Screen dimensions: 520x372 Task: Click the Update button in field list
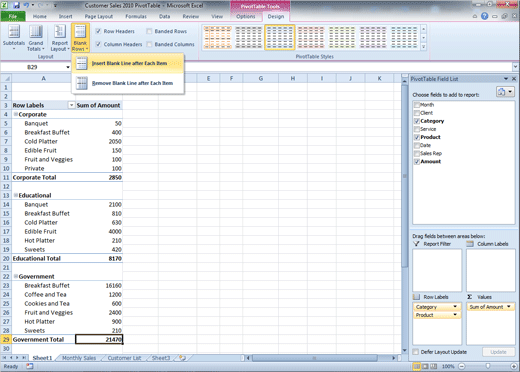(x=498, y=352)
